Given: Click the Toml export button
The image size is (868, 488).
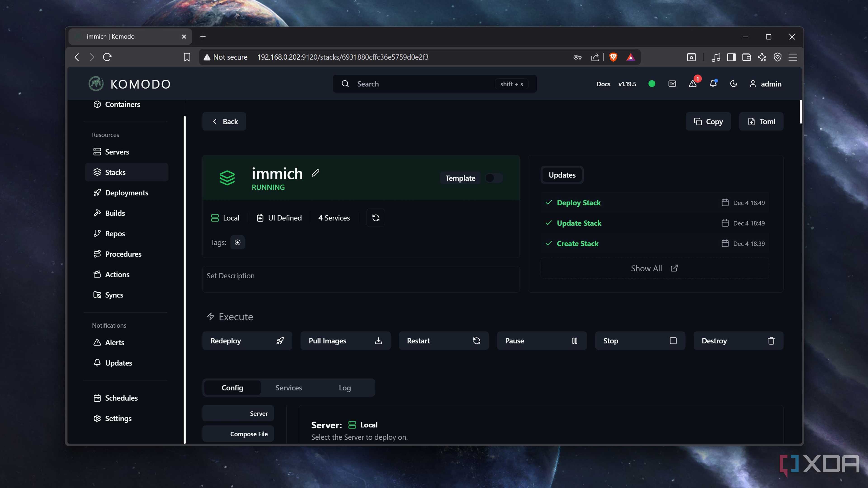Looking at the screenshot, I should pyautogui.click(x=761, y=122).
